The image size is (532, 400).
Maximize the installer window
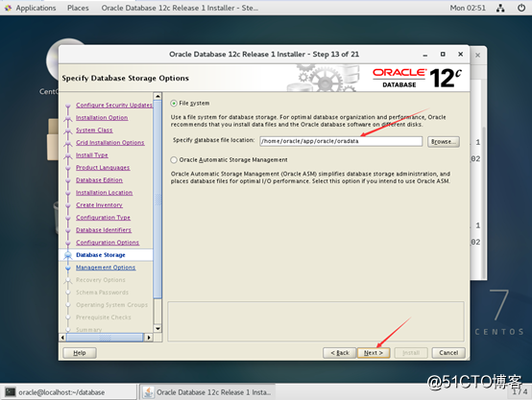coord(443,55)
